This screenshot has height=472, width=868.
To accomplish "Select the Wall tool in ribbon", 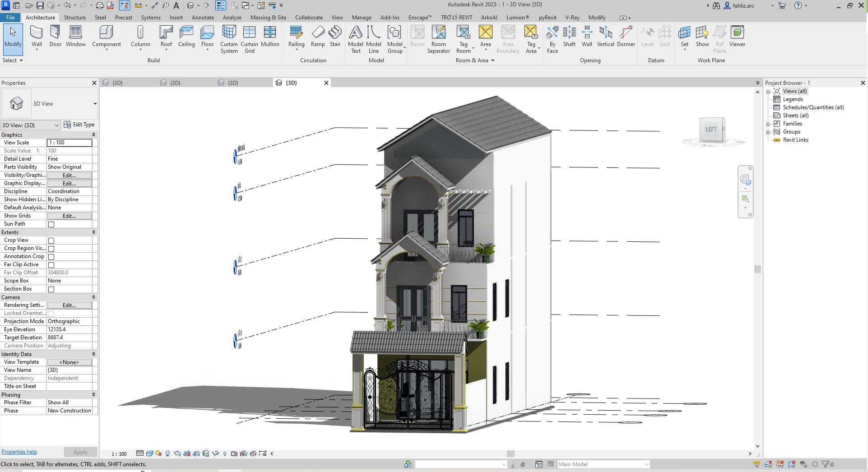I will tap(37, 36).
